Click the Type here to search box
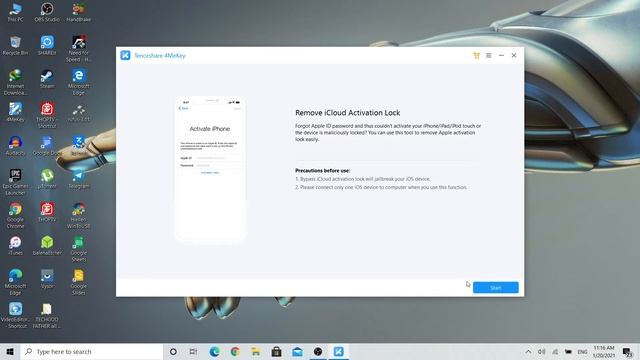The height and width of the screenshot is (360, 640). (91, 351)
